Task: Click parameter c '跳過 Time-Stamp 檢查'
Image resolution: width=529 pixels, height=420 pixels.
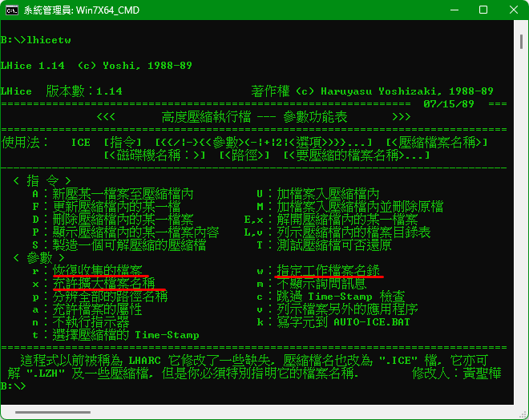Action: point(341,297)
